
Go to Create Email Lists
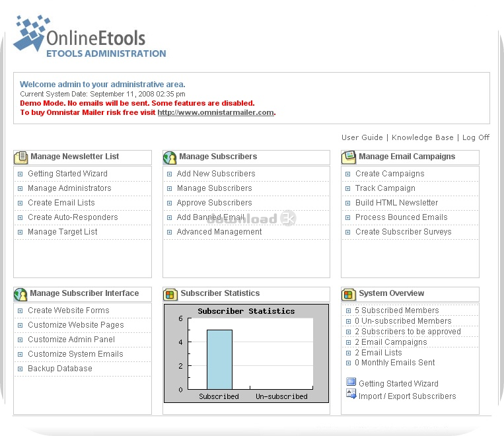61,203
